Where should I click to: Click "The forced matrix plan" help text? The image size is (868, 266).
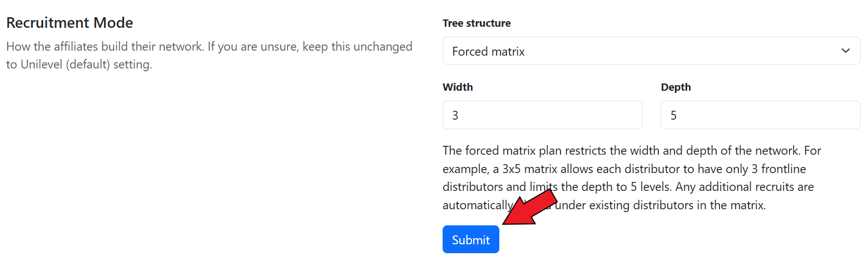point(500,150)
